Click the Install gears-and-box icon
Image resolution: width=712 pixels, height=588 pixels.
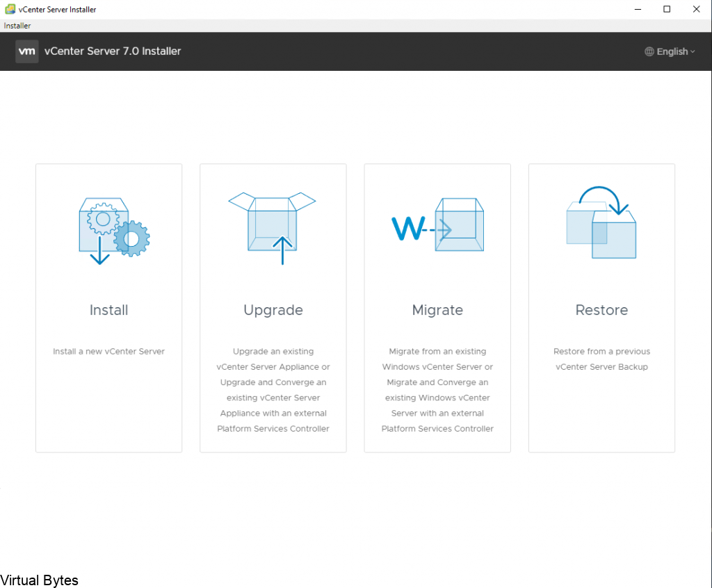[x=114, y=231]
